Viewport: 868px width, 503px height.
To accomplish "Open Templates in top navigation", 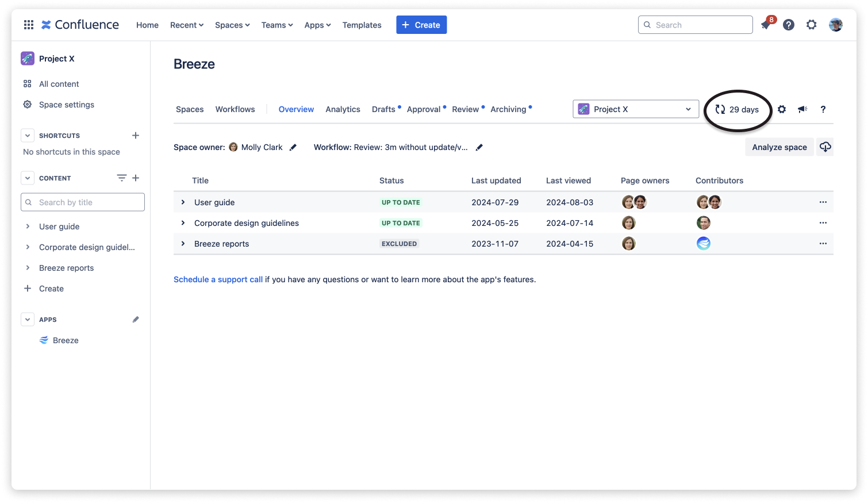I will [x=362, y=25].
